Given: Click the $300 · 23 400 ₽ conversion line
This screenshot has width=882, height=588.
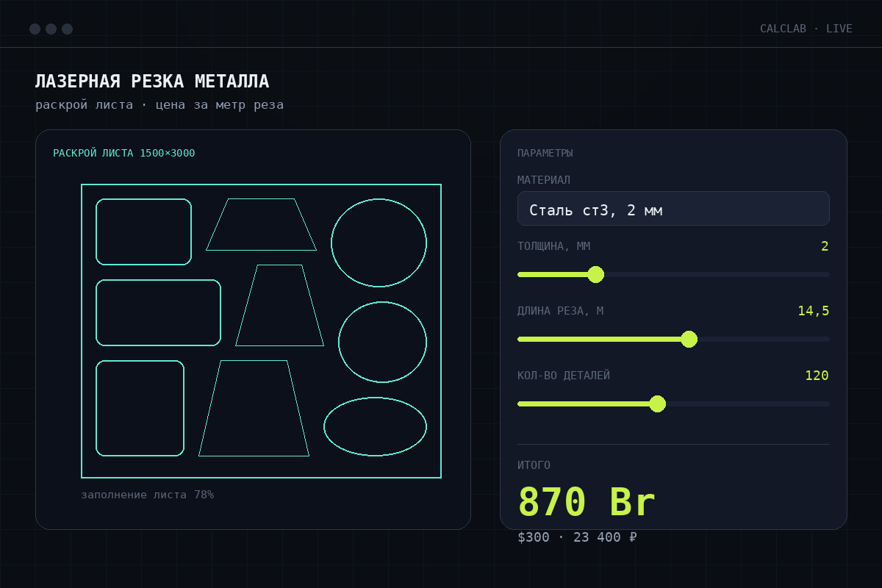Looking at the screenshot, I should pos(577,537).
